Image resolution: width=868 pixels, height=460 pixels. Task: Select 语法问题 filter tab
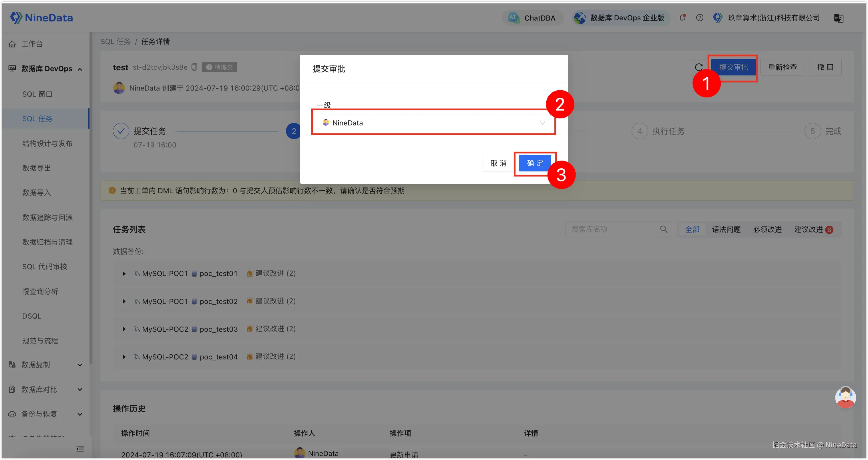pos(726,230)
